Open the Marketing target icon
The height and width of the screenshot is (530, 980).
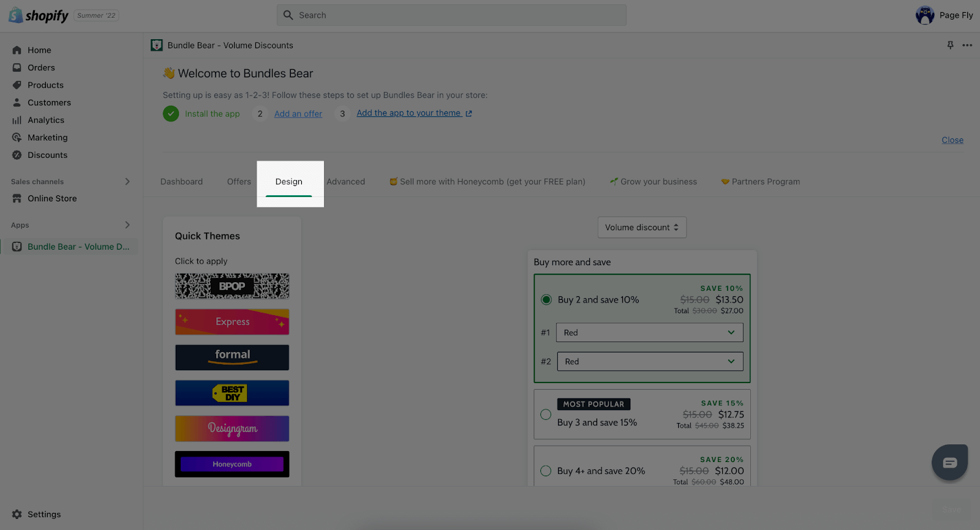click(17, 138)
